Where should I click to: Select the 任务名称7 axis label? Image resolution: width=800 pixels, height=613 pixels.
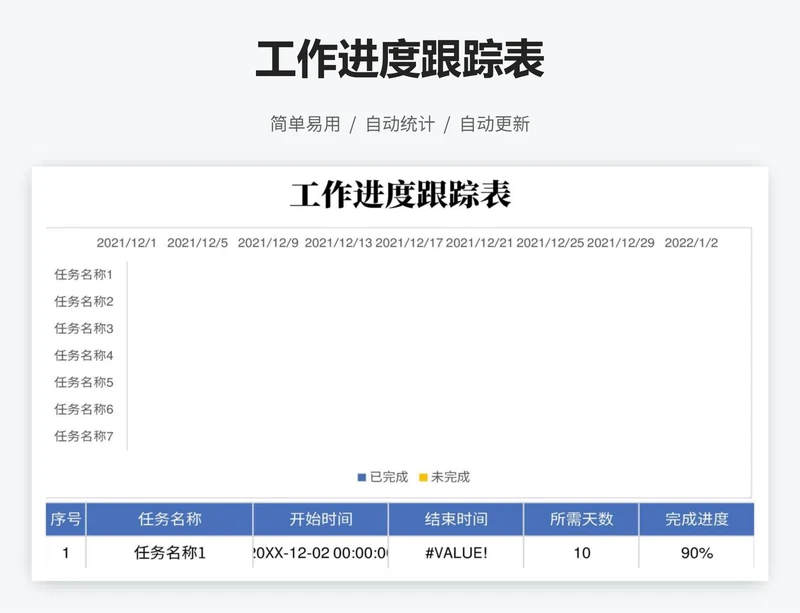click(84, 434)
